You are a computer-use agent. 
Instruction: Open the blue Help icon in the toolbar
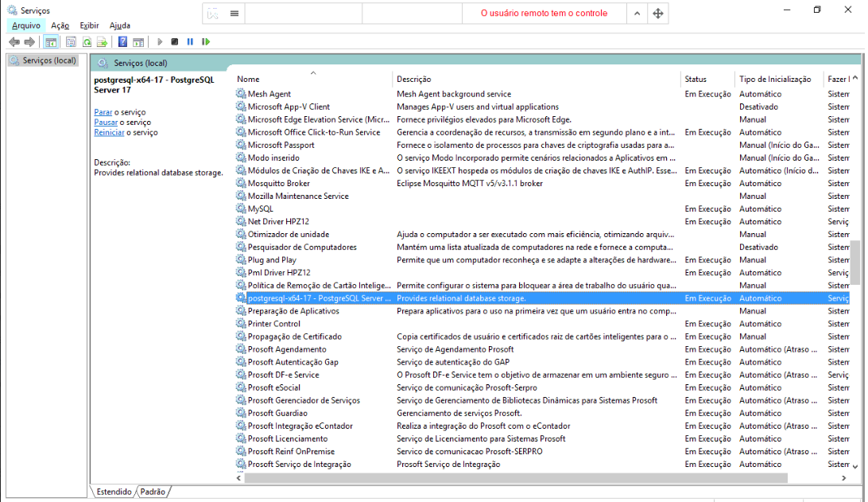[123, 41]
